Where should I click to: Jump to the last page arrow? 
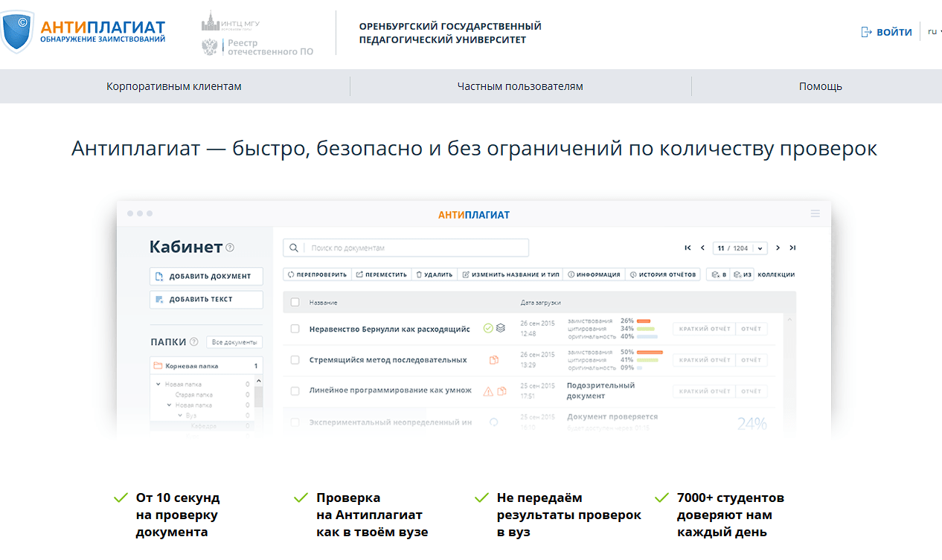[792, 248]
